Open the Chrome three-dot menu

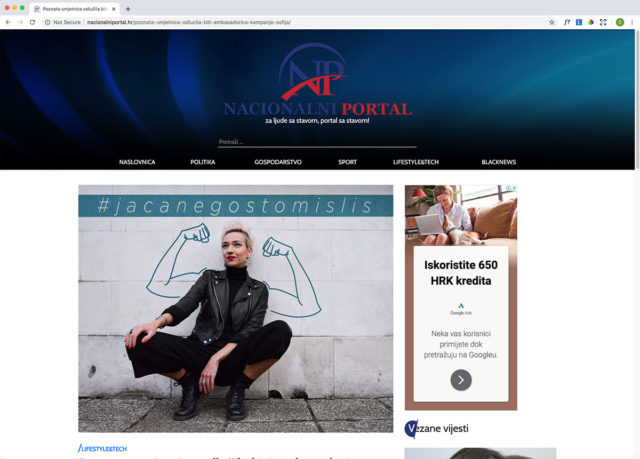(x=632, y=22)
